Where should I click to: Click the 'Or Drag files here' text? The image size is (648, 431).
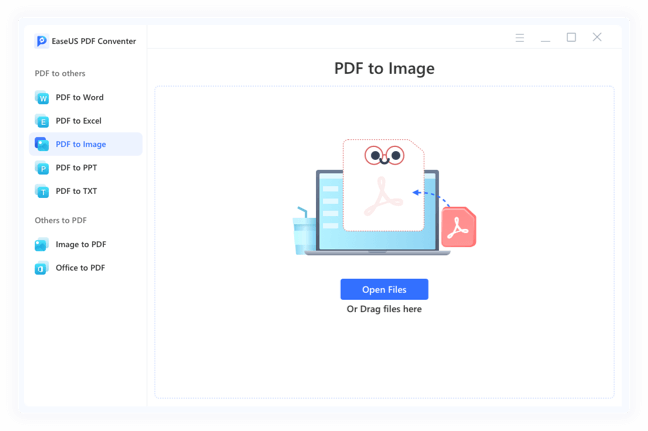(384, 310)
